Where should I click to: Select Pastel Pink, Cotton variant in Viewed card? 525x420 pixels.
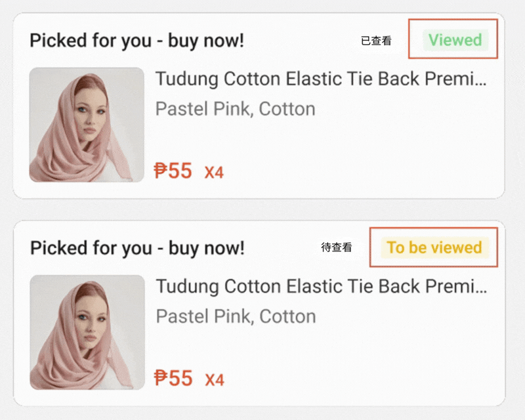235,109
